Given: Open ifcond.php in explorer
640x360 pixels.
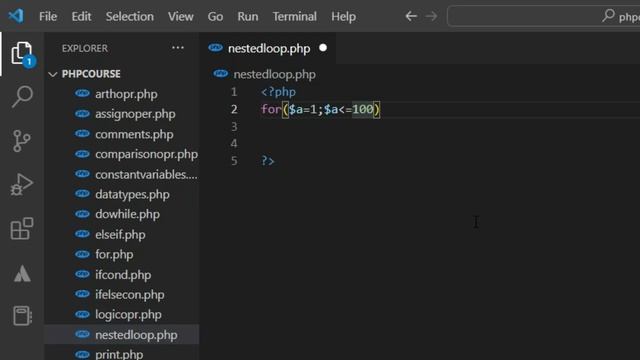Looking at the screenshot, I should pos(122,274).
